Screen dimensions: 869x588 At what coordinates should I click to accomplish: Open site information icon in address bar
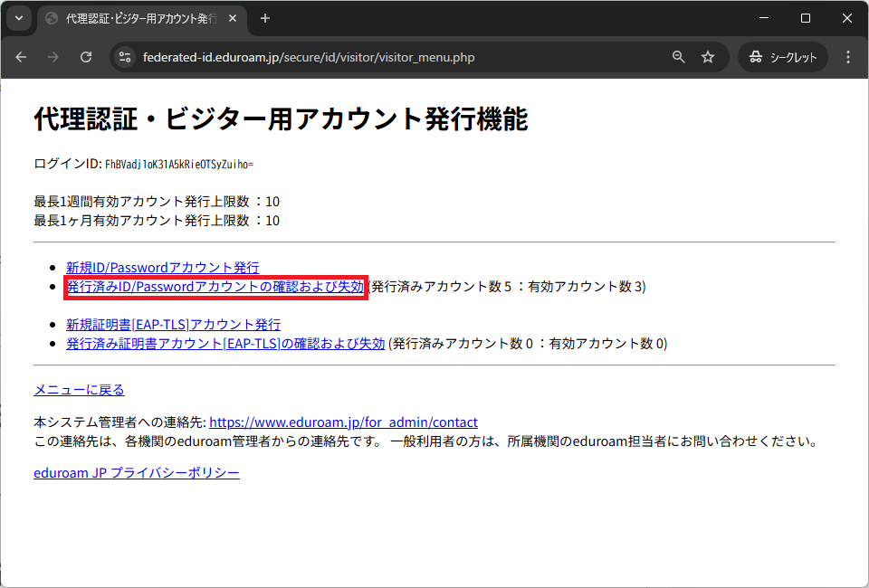pyautogui.click(x=126, y=57)
